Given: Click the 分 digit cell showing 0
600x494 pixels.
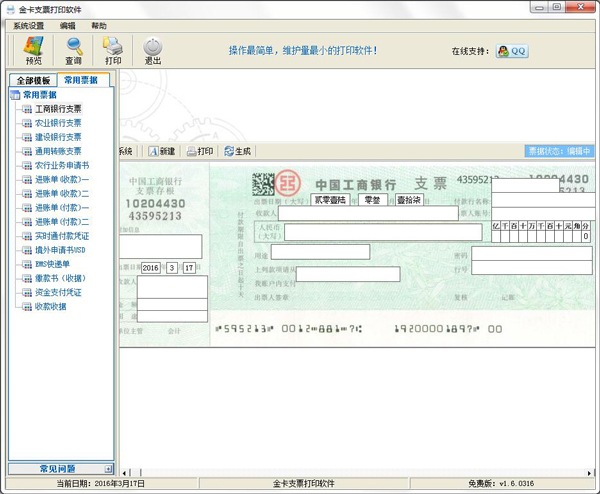Looking at the screenshot, I should tap(586, 236).
